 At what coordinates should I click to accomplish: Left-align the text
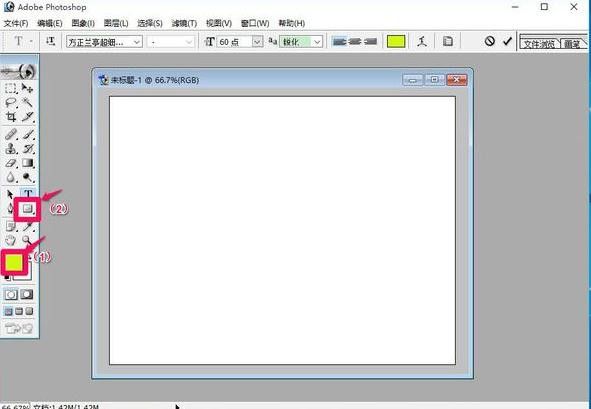pyautogui.click(x=339, y=41)
